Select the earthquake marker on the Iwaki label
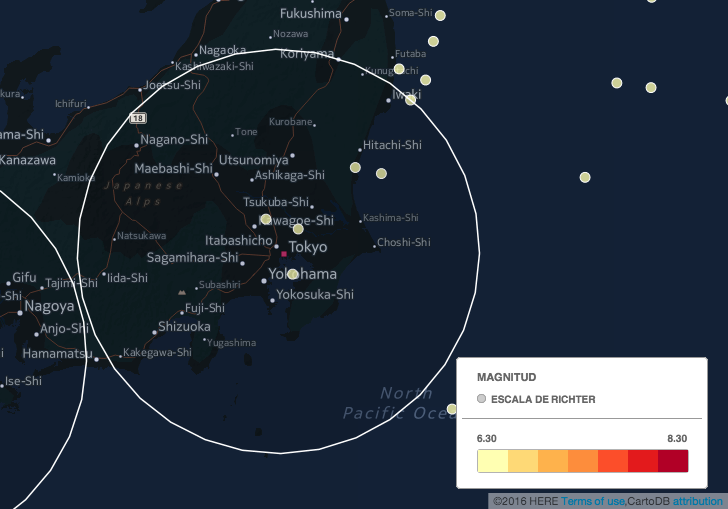 (x=410, y=100)
